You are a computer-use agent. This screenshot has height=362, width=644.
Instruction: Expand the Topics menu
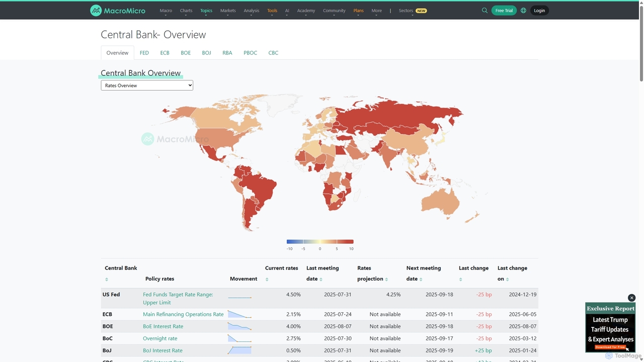(x=206, y=11)
